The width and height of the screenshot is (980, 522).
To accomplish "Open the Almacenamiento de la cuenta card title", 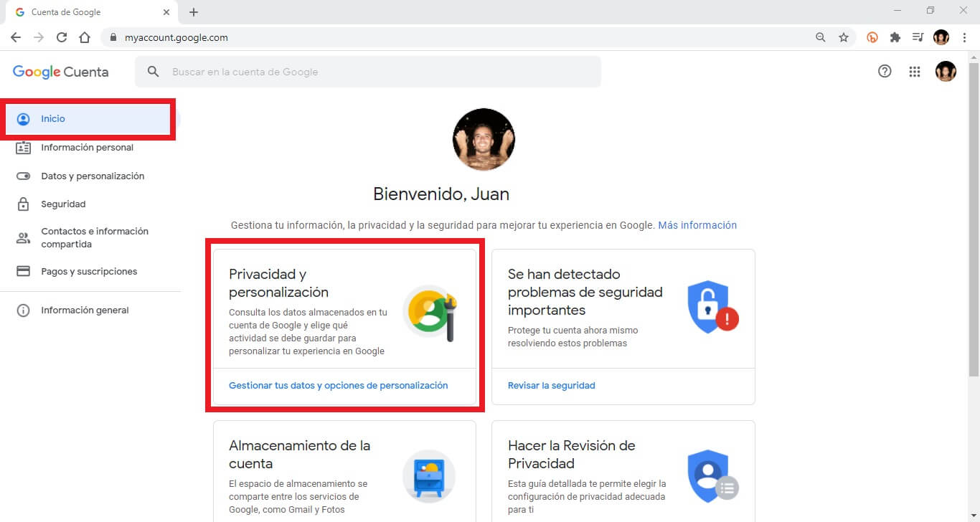I will 299,455.
